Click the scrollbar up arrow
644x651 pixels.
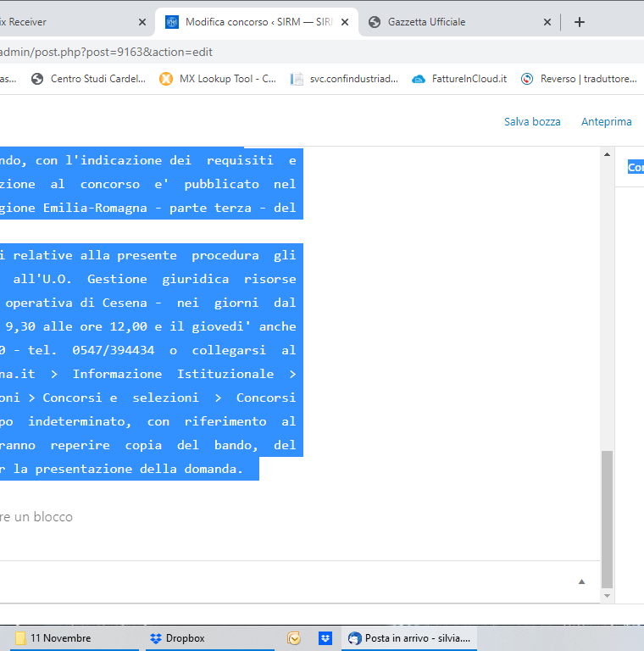pos(606,154)
